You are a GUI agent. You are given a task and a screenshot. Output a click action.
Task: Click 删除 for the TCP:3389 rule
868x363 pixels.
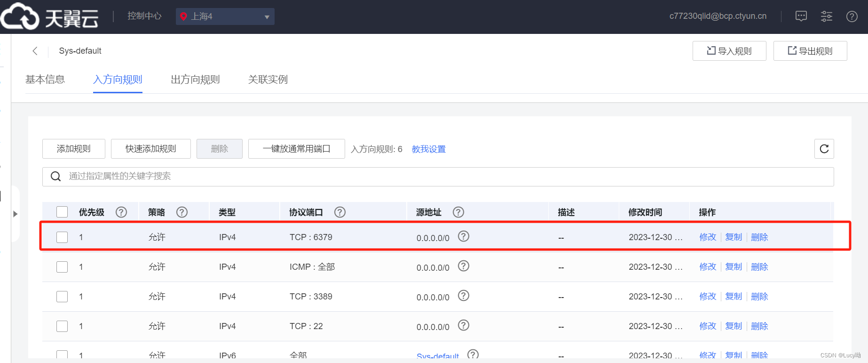pos(759,297)
